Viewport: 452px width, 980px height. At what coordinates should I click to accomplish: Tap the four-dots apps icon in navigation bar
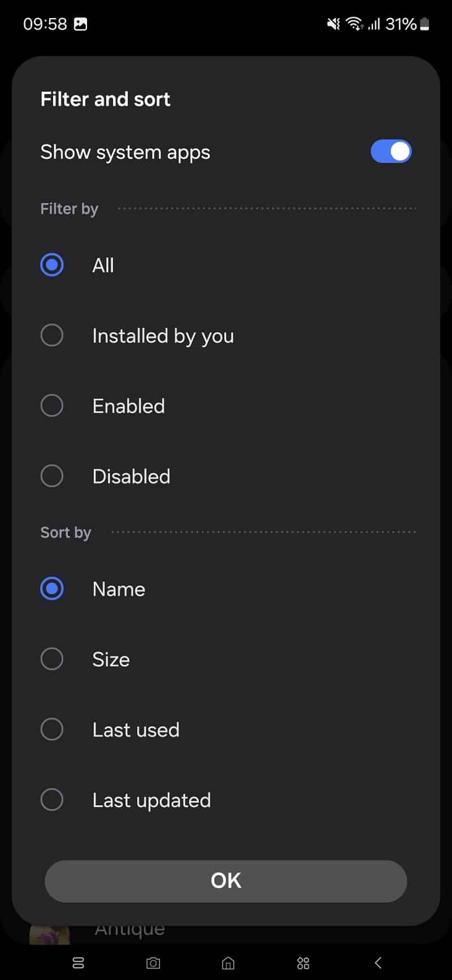point(303,962)
